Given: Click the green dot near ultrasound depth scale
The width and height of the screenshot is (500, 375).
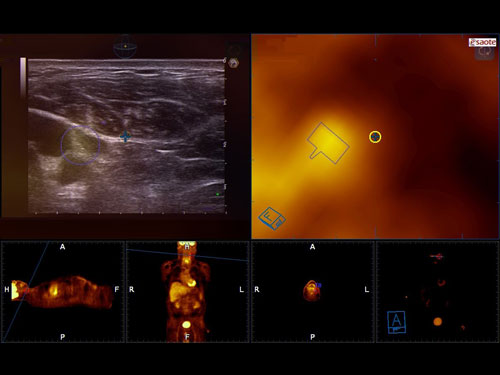Looking at the screenshot, I should 218,194.
